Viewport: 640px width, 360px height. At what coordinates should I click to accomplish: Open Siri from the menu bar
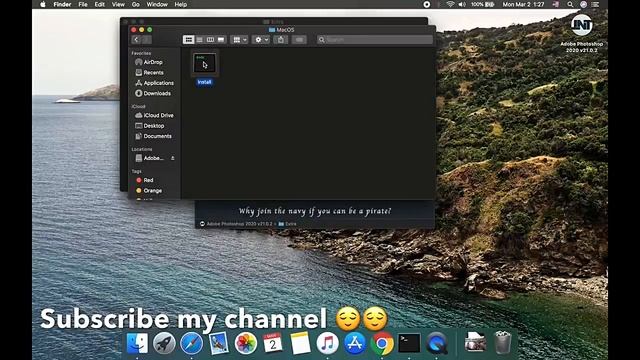click(583, 4)
